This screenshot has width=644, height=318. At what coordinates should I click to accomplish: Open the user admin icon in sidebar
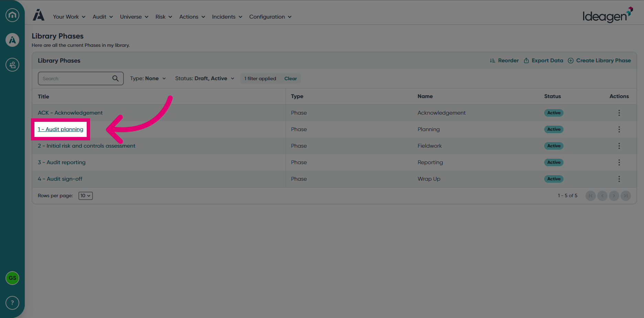(12, 65)
